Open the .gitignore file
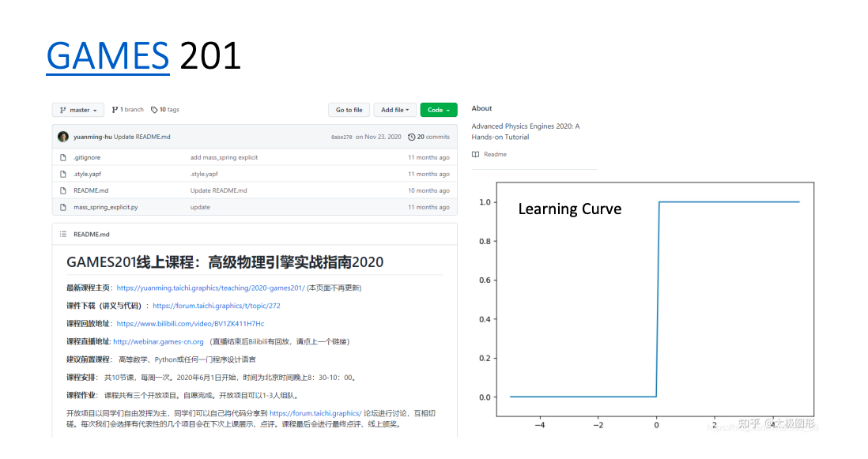 (x=87, y=158)
